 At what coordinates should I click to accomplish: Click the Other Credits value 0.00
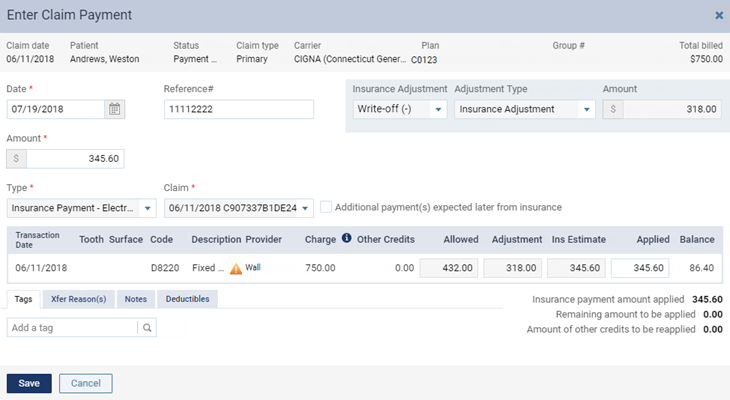coord(404,268)
